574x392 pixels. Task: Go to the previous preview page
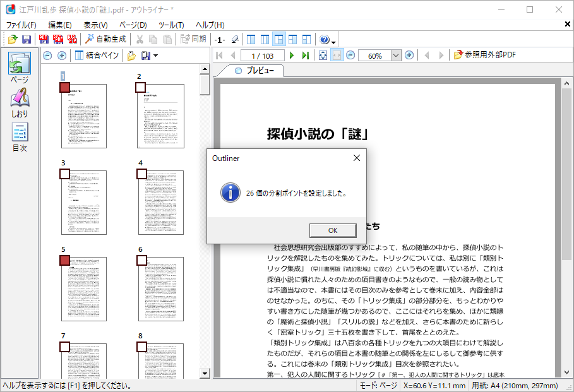coord(233,56)
